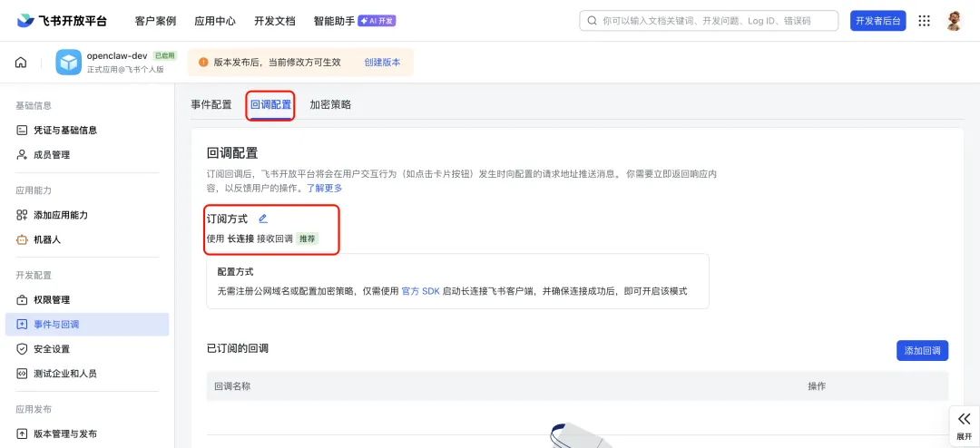980x448 pixels.
Task: Click the 添加应用能力 grid-plus icon
Action: (22, 215)
